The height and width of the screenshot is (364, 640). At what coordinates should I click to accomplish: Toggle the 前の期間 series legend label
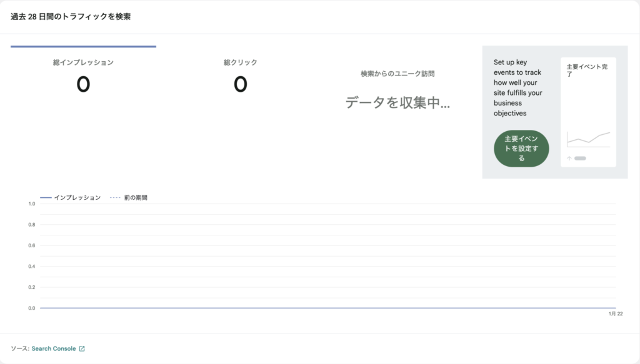(136, 198)
